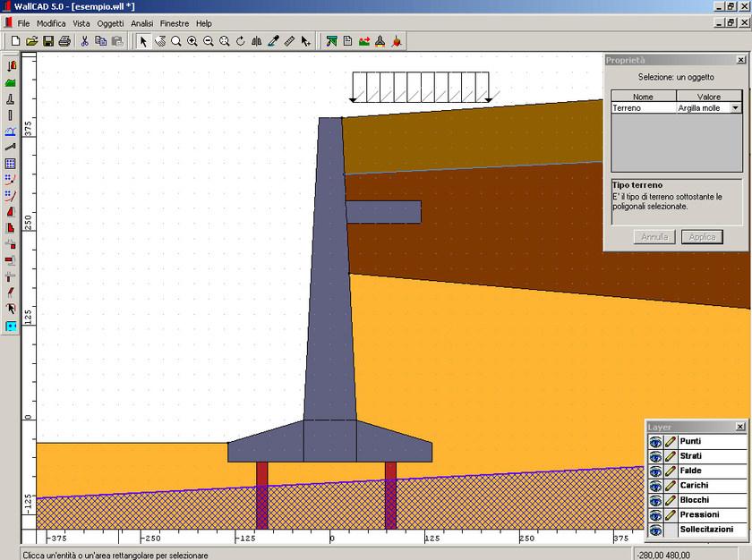Viewport: 752px width, 560px height.
Task: Click the Annulla button
Action: pyautogui.click(x=655, y=237)
